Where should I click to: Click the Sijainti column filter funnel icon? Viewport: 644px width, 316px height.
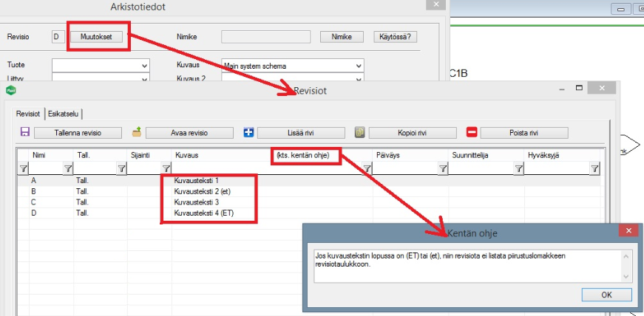166,168
